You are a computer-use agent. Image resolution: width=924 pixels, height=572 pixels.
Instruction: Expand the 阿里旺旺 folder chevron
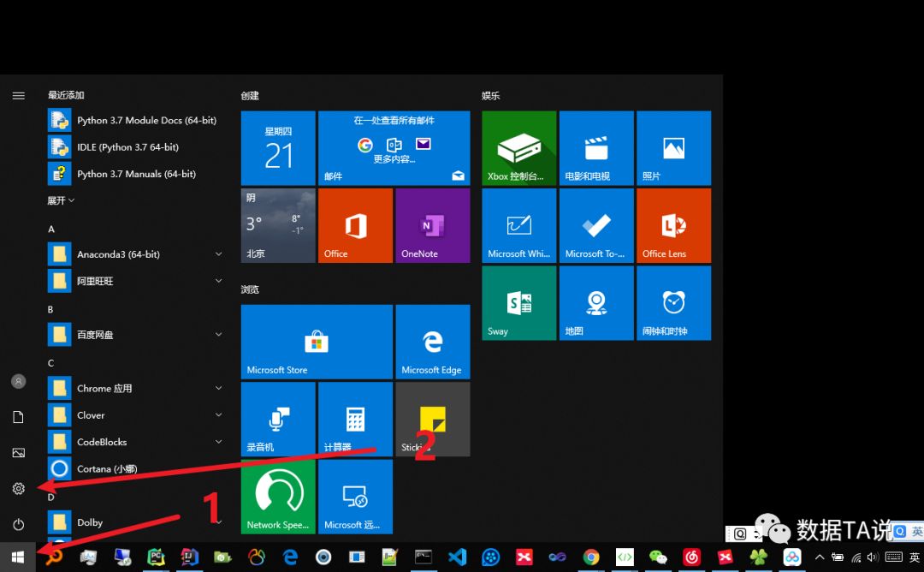pyautogui.click(x=219, y=281)
